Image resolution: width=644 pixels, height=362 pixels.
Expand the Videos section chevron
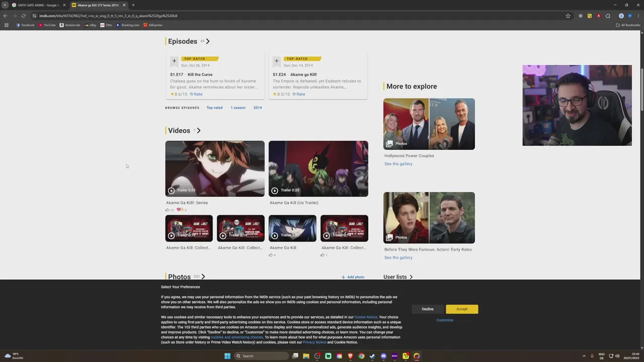coord(199,131)
